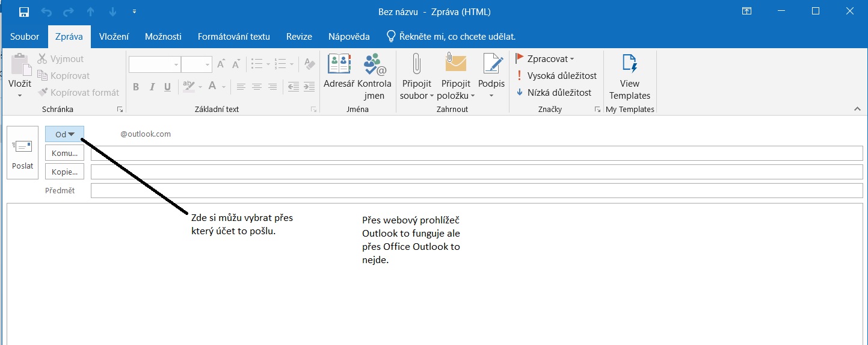Open the font color picker arrow

pos(223,87)
